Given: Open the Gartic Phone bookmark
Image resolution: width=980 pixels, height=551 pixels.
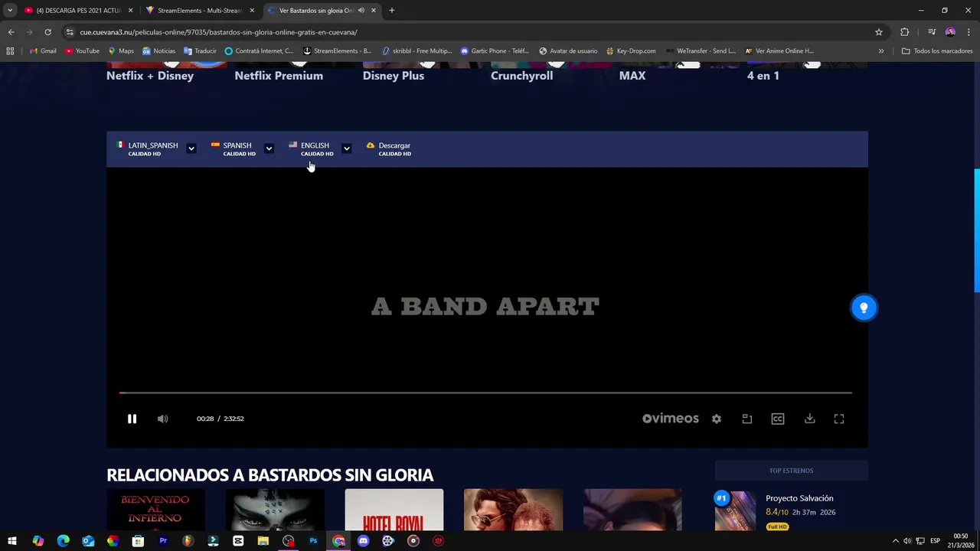Looking at the screenshot, I should (x=495, y=51).
